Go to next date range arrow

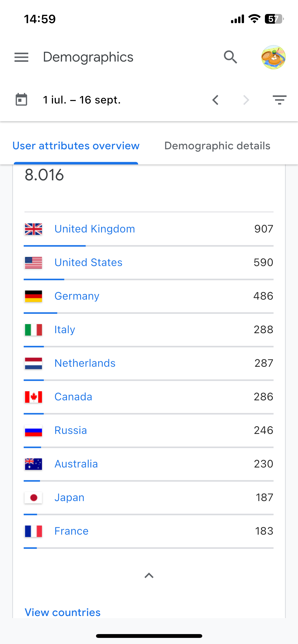pyautogui.click(x=246, y=100)
